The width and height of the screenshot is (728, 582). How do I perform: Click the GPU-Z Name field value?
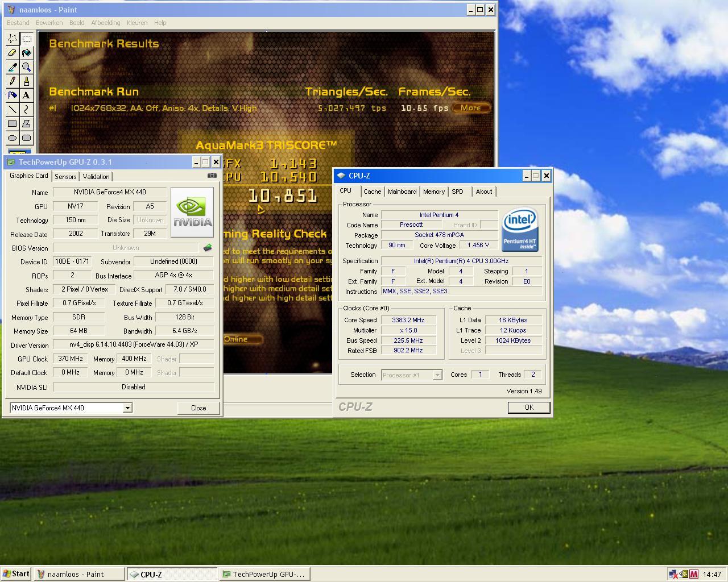click(x=110, y=192)
